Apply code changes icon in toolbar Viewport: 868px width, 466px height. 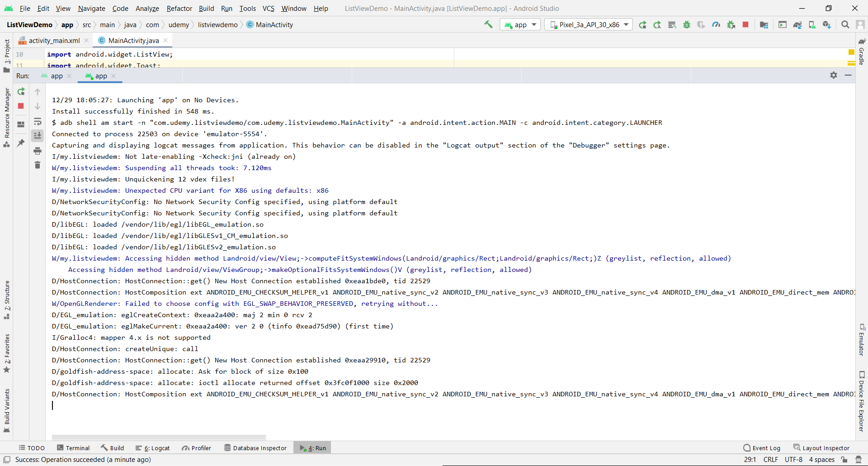tap(672, 24)
